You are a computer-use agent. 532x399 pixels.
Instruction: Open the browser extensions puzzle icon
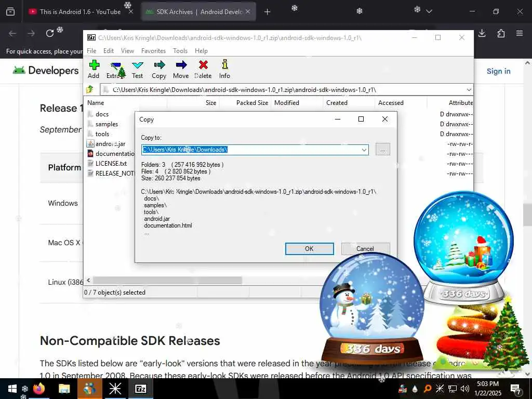point(501,33)
